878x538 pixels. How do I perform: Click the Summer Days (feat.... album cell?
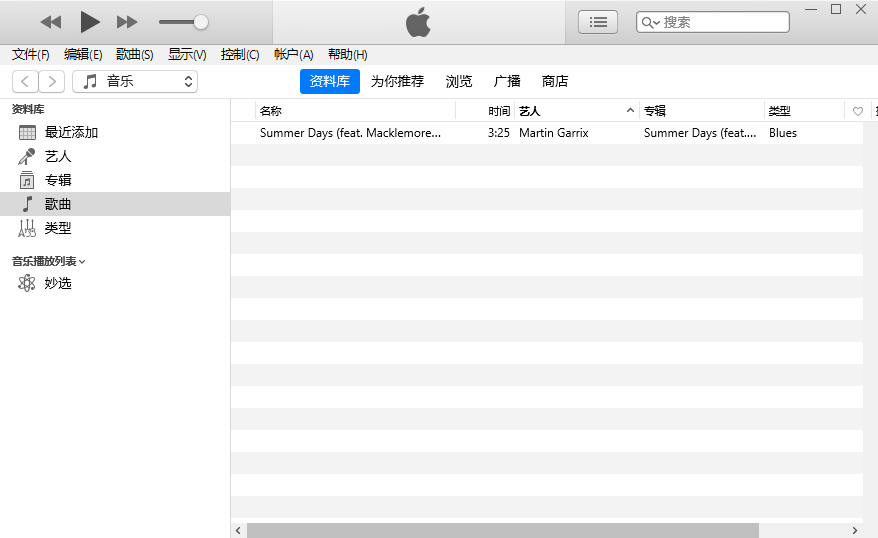pos(700,133)
